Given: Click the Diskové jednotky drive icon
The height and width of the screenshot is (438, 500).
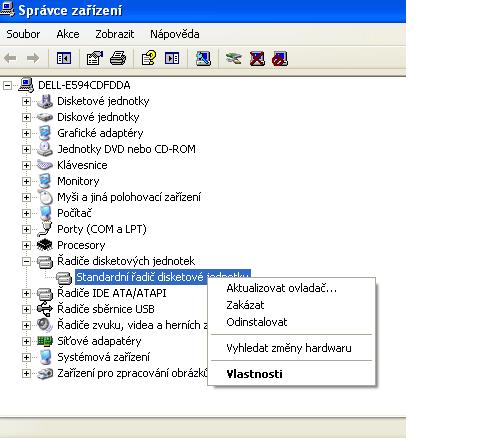Looking at the screenshot, I should click(45, 117).
